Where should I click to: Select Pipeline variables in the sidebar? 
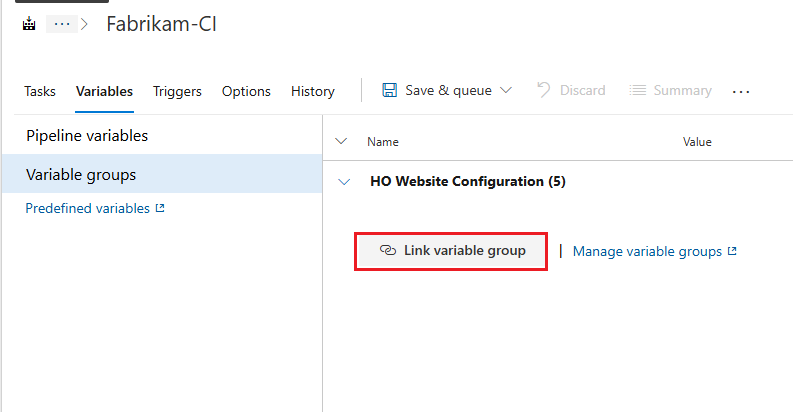[x=87, y=136]
